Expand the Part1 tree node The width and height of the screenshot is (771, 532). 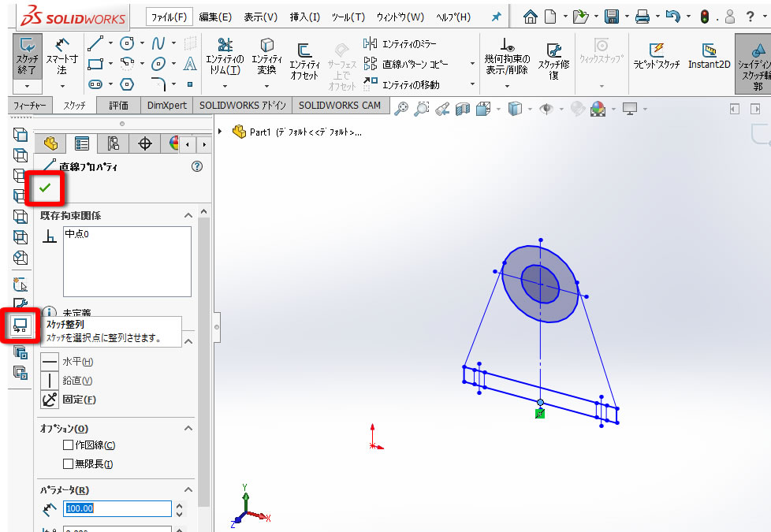click(220, 132)
